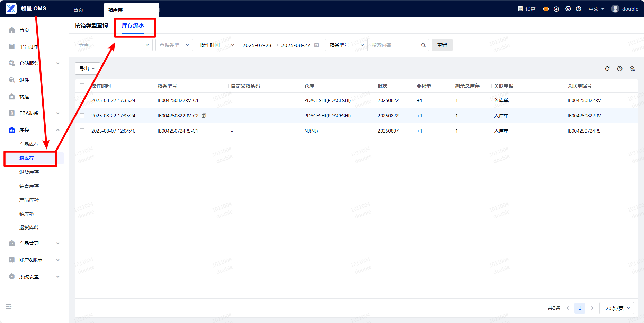The image size is (644, 323).
Task: Click the refresh icon above the table
Action: pyautogui.click(x=607, y=69)
